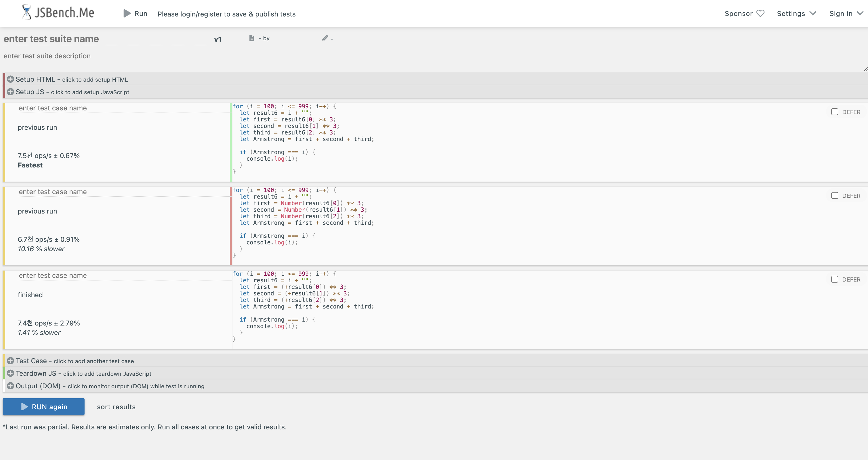The height and width of the screenshot is (460, 868).
Task: Click the plus icon to add Test Case
Action: click(x=10, y=361)
